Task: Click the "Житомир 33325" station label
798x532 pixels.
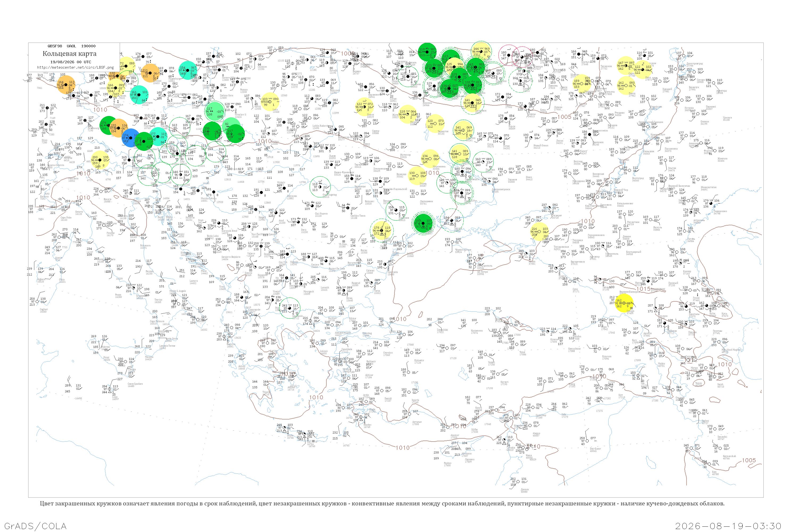Action: point(405,156)
